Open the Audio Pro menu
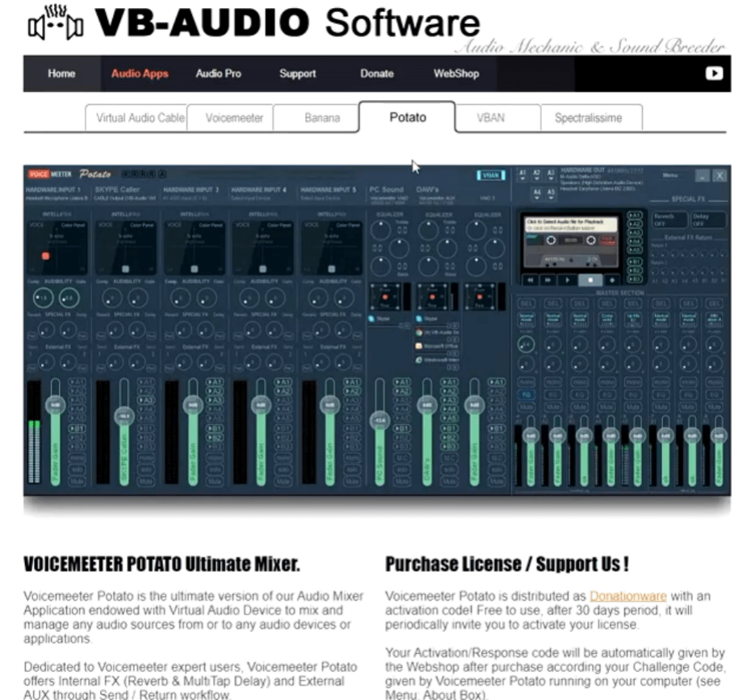The height and width of the screenshot is (700, 755). (x=218, y=73)
